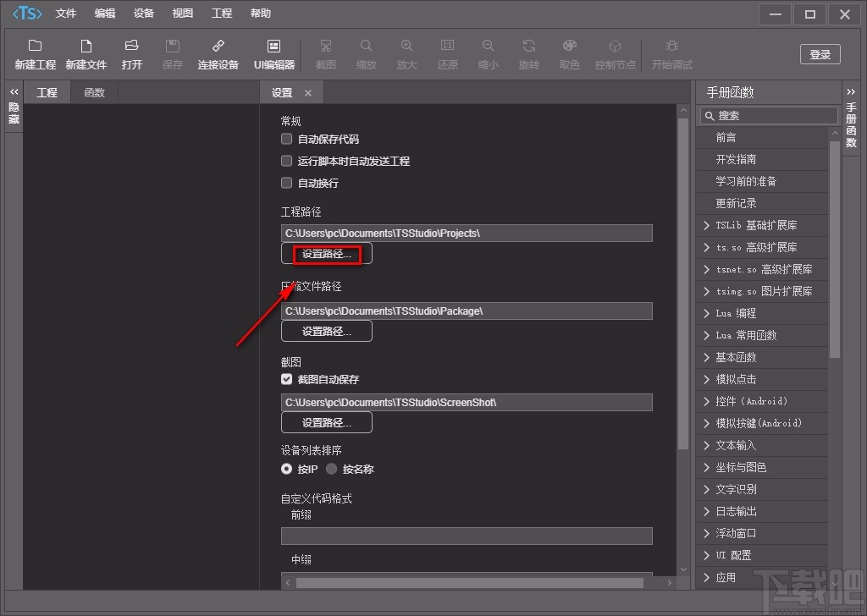
Task: Open a project with the 打开 icon
Action: click(x=131, y=47)
